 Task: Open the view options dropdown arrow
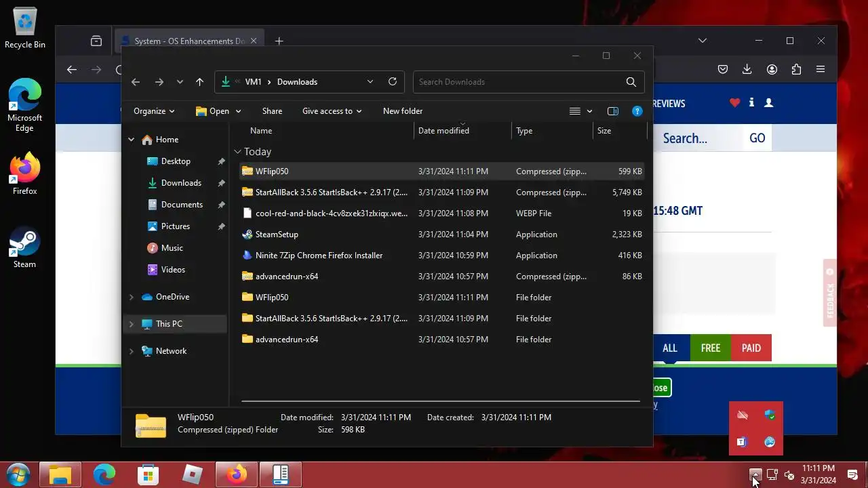click(x=589, y=111)
